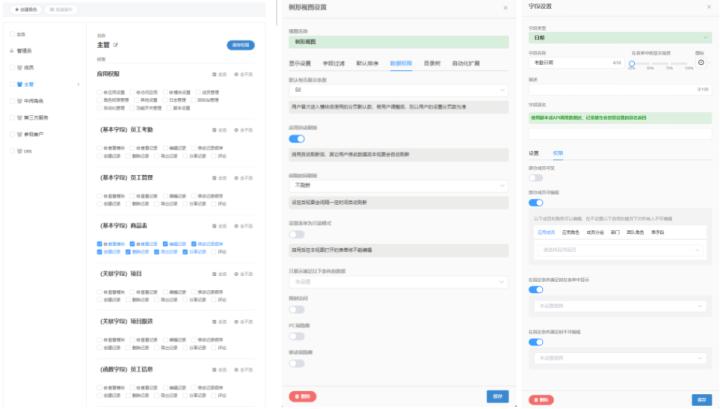Open the 日期 field type dropdown
This screenshot has height=409, width=720.
tap(620, 38)
